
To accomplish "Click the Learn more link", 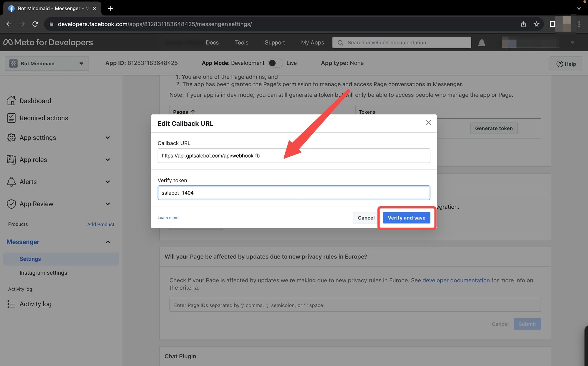I will [168, 218].
